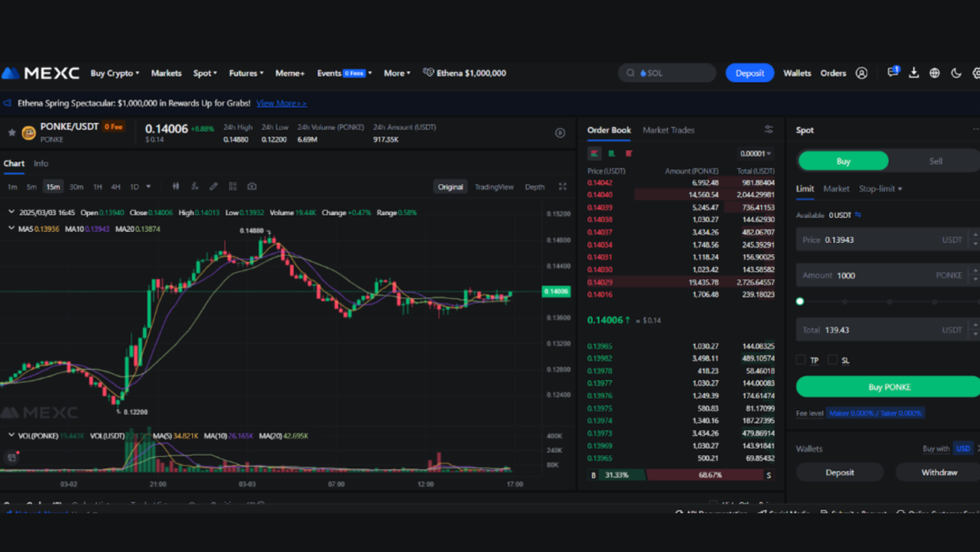Click the announcement megaphone icon
The width and height of the screenshot is (980, 552).
tap(7, 103)
